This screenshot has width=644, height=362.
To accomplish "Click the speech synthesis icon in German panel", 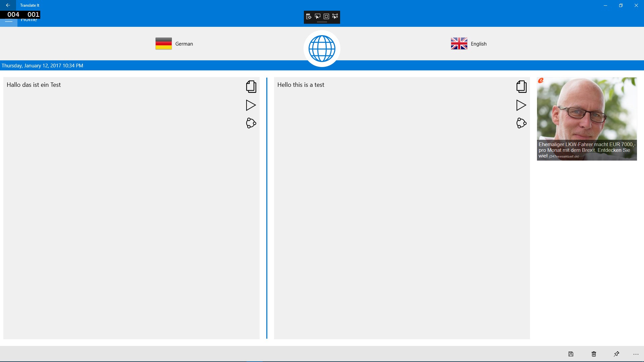I will coord(251,105).
